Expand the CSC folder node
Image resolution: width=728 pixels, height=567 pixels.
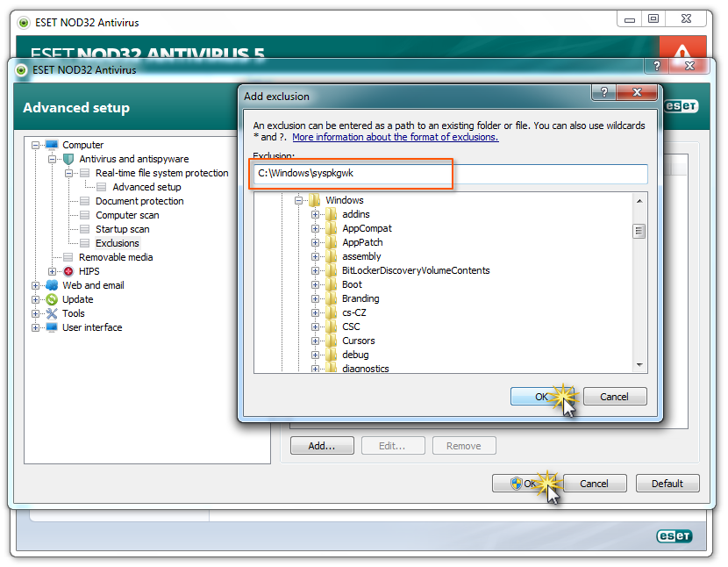pos(315,327)
